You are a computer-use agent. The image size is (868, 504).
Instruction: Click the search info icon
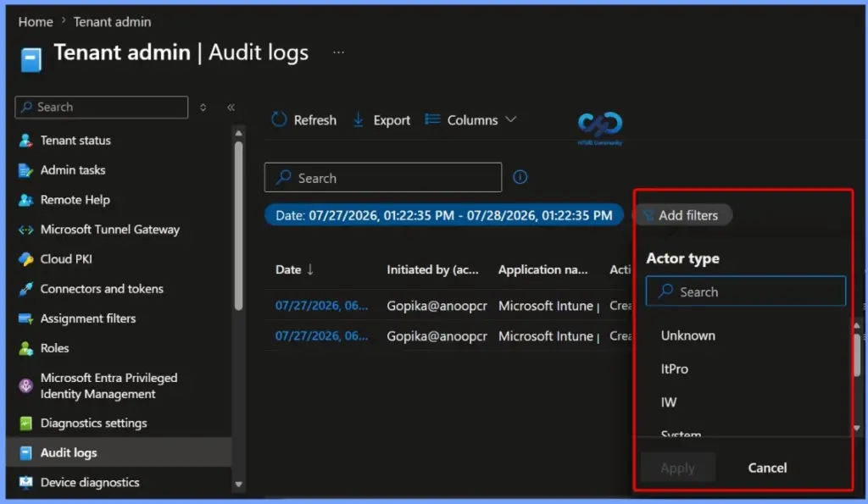520,177
